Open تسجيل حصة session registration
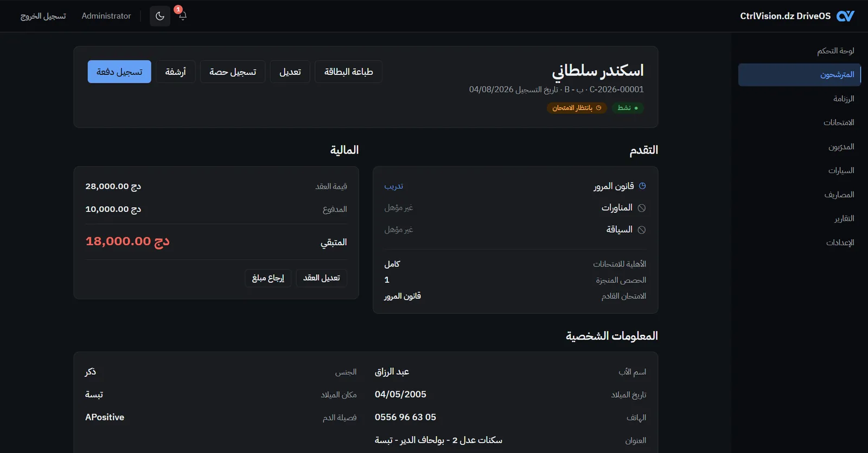This screenshot has height=453, width=868. tap(233, 72)
